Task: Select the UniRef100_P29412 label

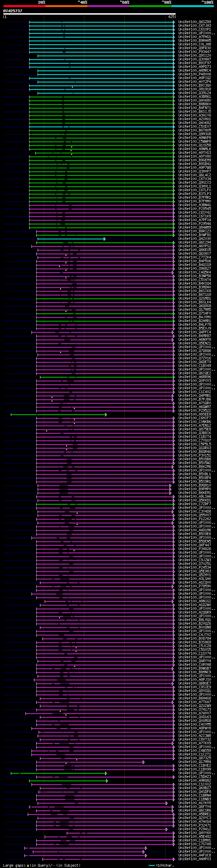Action: [x=195, y=829]
